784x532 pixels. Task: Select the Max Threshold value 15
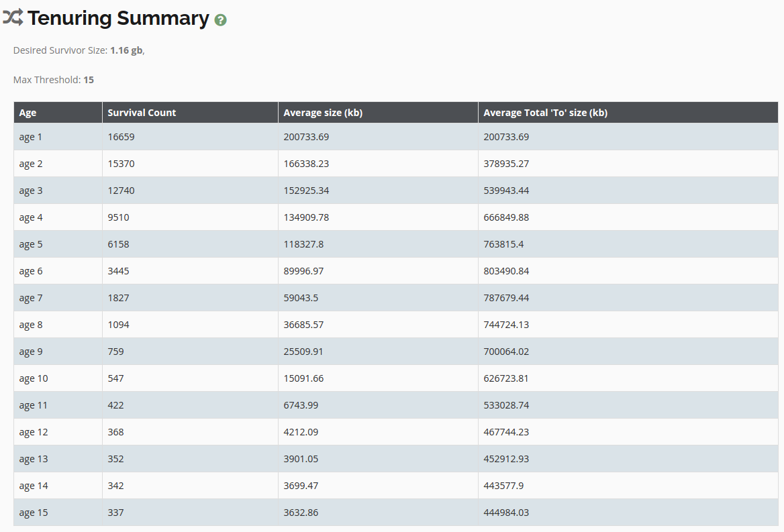tap(89, 80)
